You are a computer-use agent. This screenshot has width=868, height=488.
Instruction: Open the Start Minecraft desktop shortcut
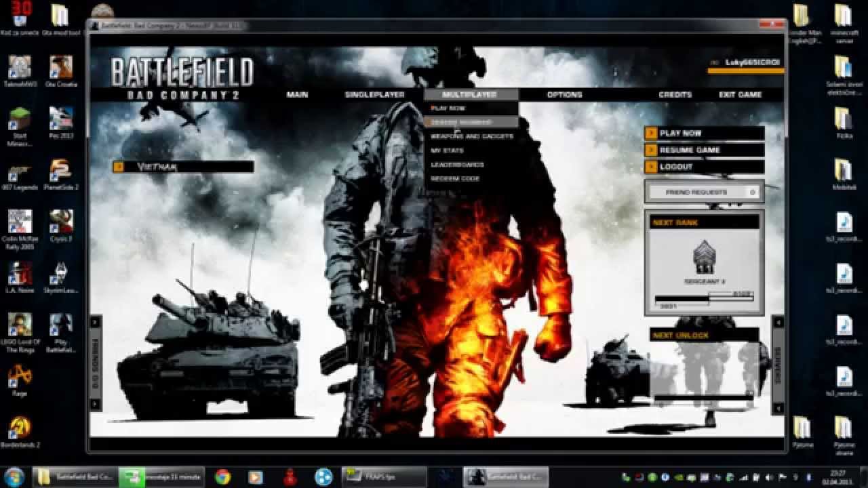click(x=20, y=127)
